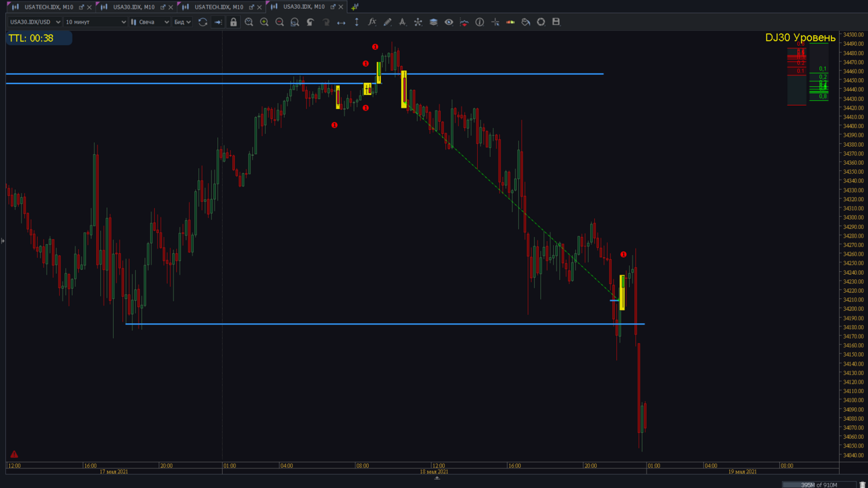This screenshot has height=488, width=868.
Task: Expand the left side panel arrow
Action: [x=3, y=241]
